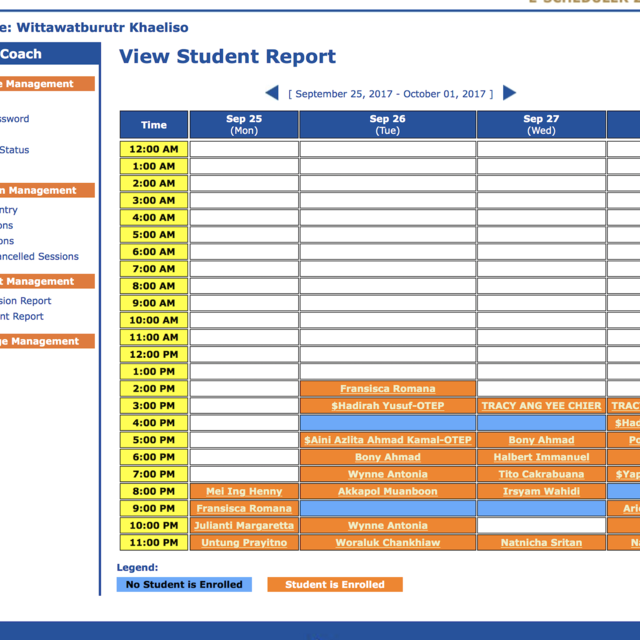This screenshot has width=640, height=640.
Task: Open Tito Cakrabuana session
Action: click(x=541, y=474)
